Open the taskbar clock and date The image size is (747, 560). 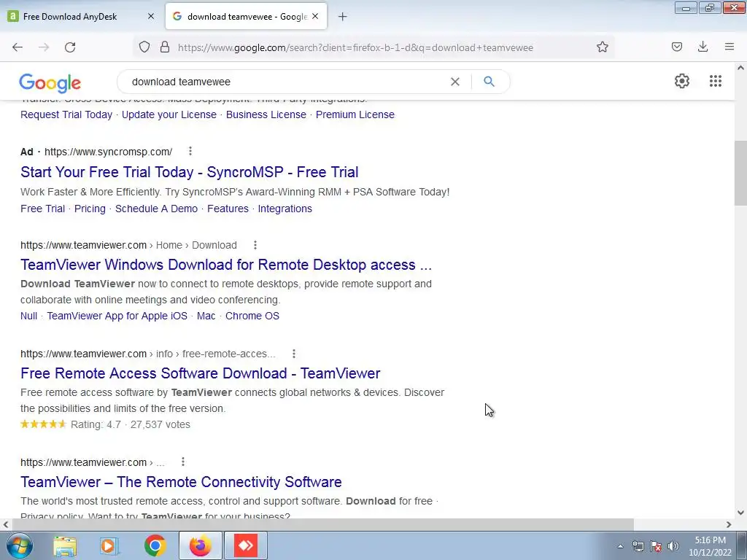(x=710, y=546)
